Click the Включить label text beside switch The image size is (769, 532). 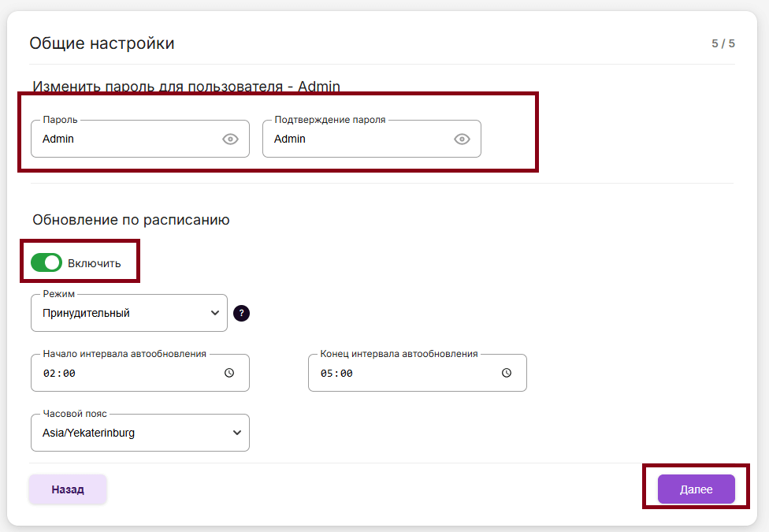point(95,263)
